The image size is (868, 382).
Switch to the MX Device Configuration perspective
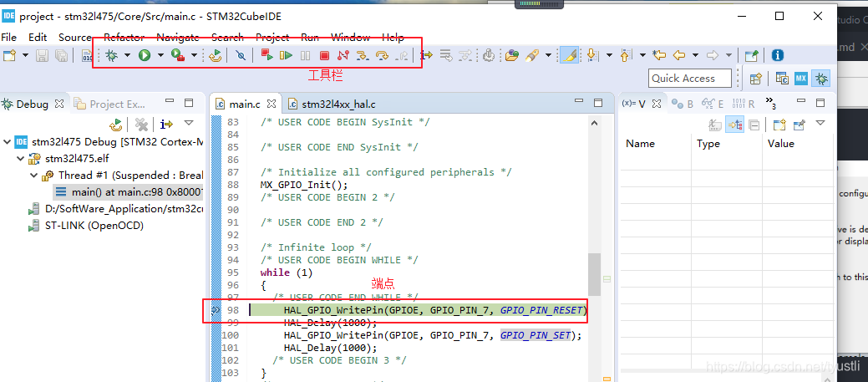pos(800,79)
